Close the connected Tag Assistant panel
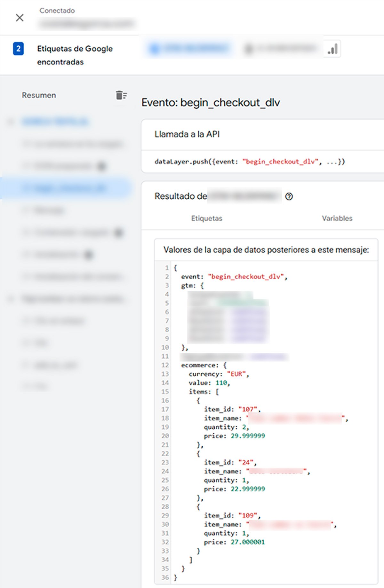 point(20,18)
